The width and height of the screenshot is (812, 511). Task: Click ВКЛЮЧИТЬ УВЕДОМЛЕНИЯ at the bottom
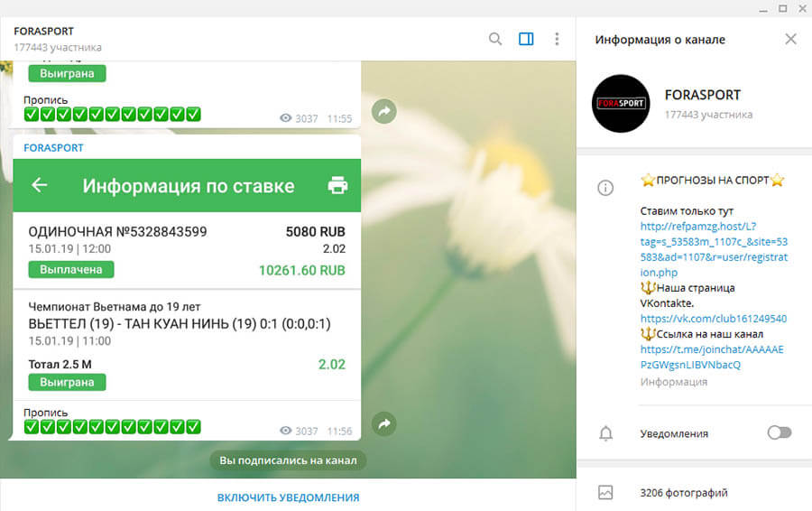click(x=288, y=497)
